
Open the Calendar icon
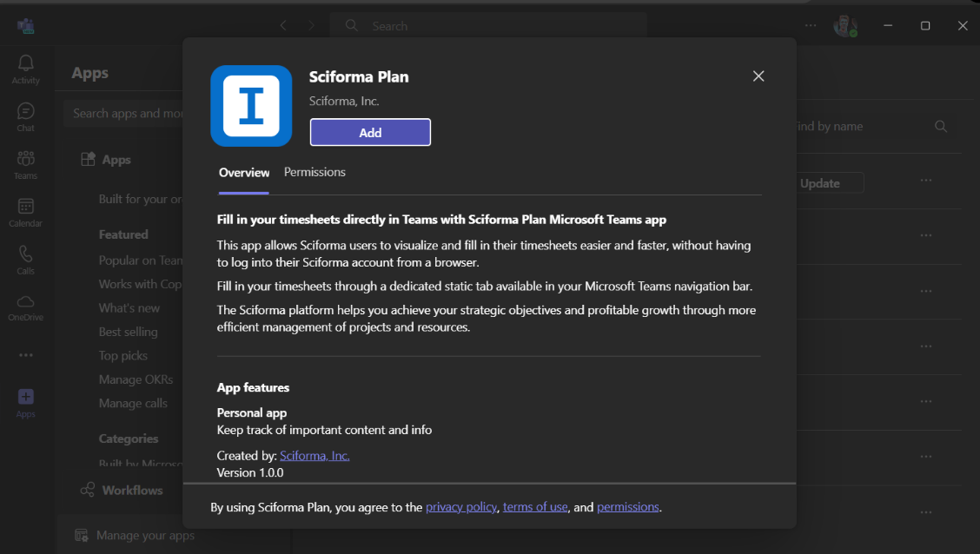click(x=25, y=212)
